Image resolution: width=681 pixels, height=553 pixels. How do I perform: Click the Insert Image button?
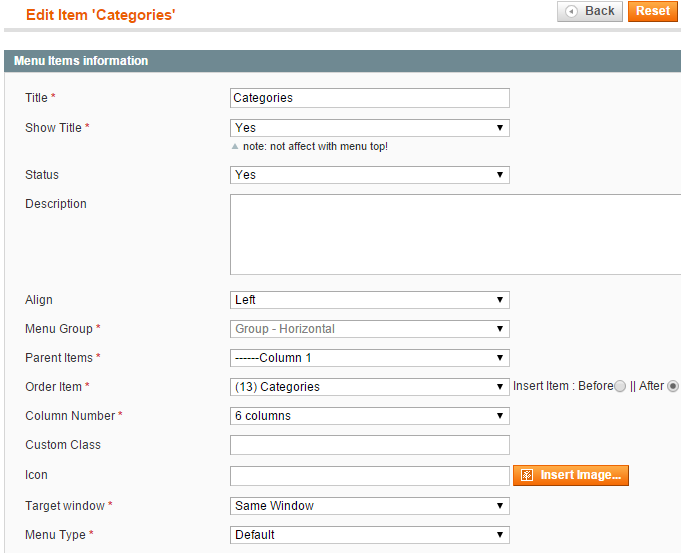[571, 475]
